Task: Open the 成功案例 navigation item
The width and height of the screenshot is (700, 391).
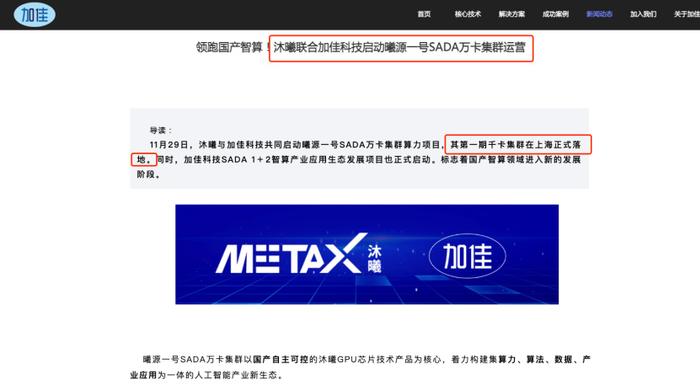Action: point(555,14)
